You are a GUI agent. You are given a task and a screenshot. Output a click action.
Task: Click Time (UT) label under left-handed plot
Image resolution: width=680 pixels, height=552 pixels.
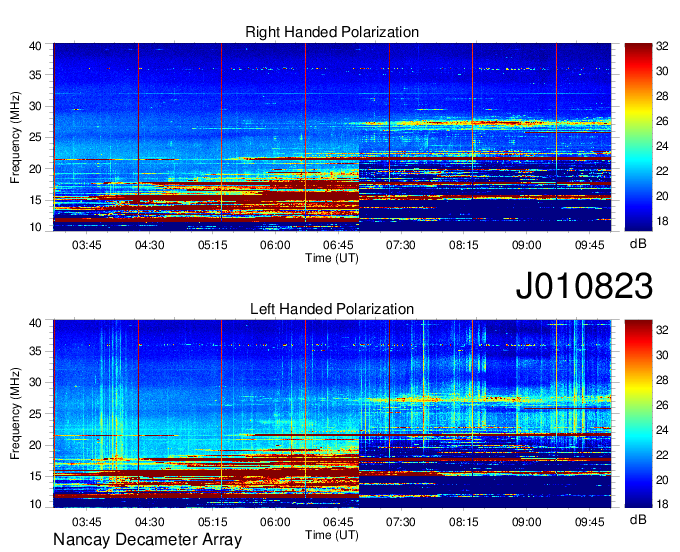tap(332, 535)
